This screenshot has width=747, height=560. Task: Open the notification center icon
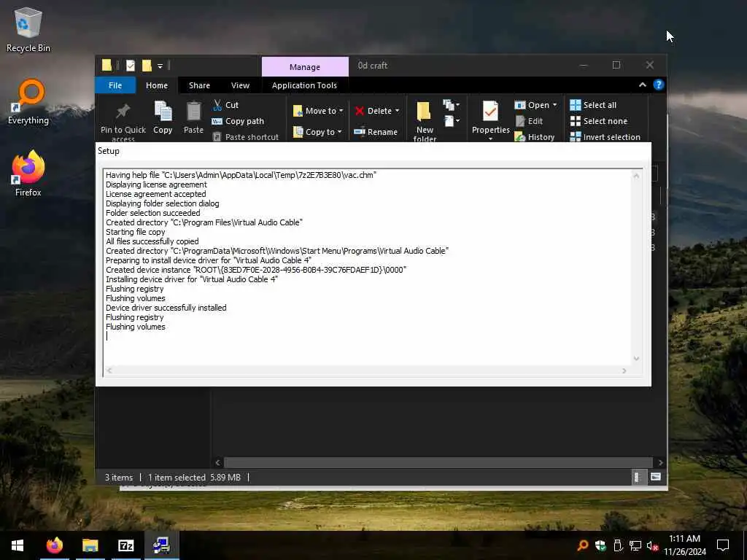click(x=723, y=545)
